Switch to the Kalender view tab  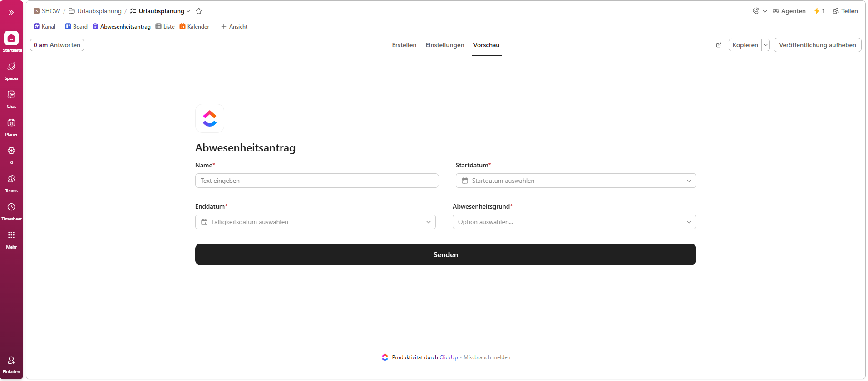194,27
